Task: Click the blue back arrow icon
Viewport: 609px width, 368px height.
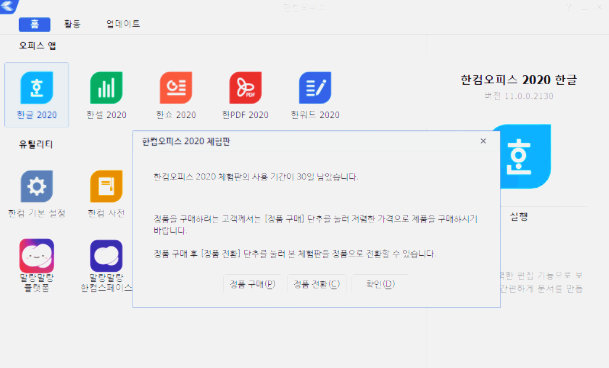Action: 9,6
